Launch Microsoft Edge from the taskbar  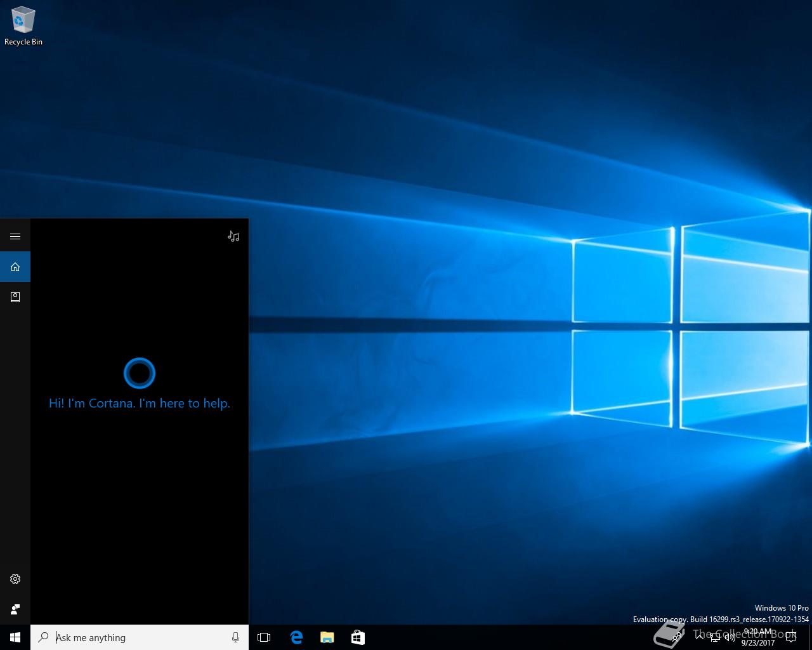coord(296,637)
